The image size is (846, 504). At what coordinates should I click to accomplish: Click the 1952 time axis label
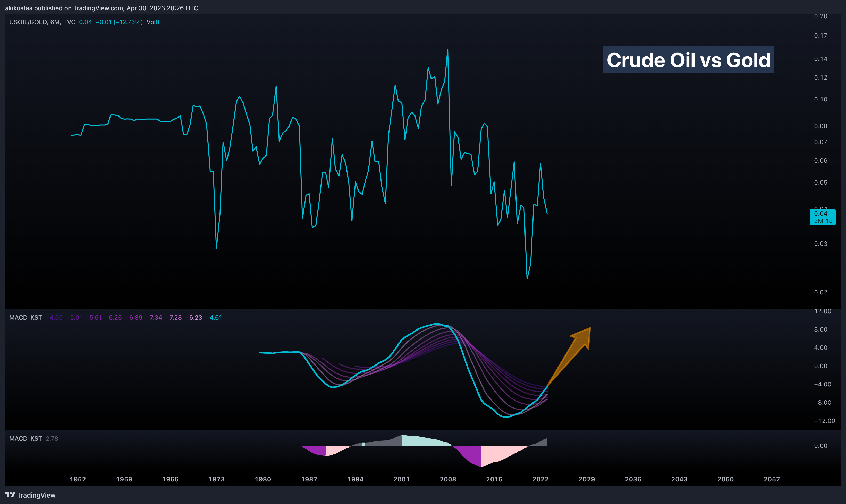coord(78,479)
